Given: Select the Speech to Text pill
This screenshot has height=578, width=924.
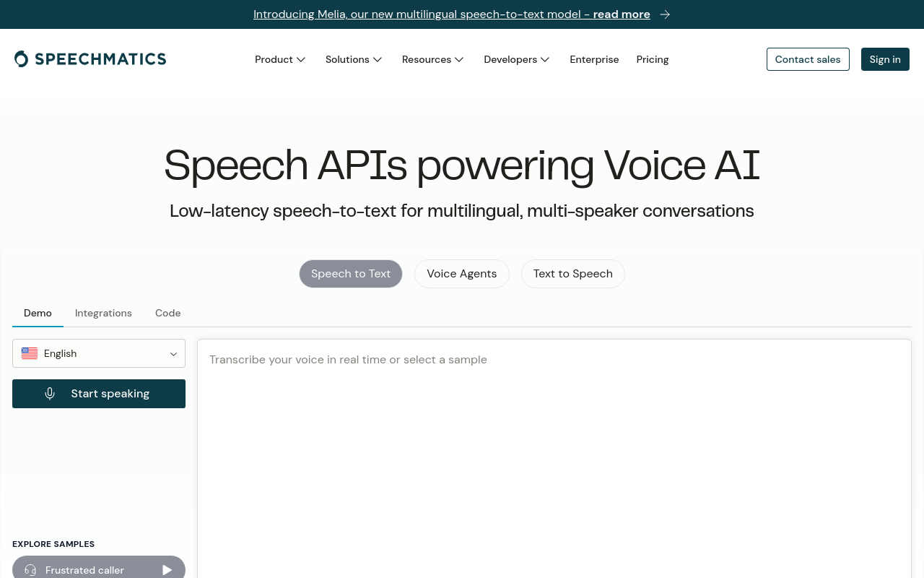Looking at the screenshot, I should pos(351,274).
